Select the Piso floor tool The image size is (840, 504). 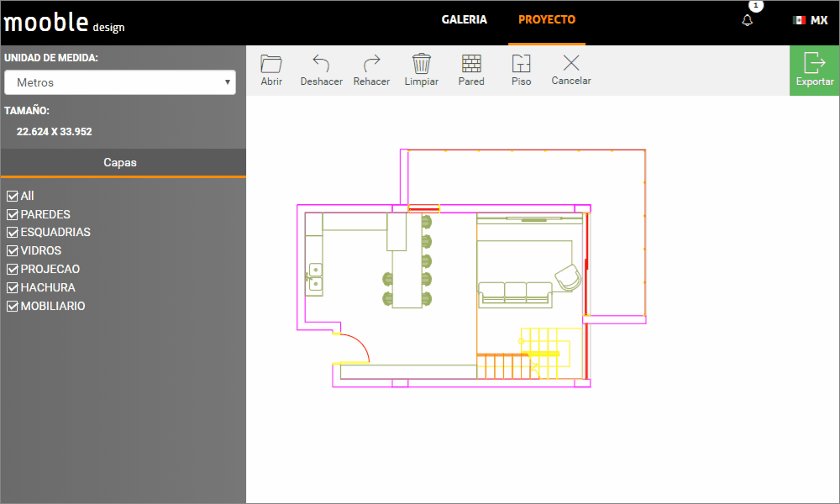(522, 71)
